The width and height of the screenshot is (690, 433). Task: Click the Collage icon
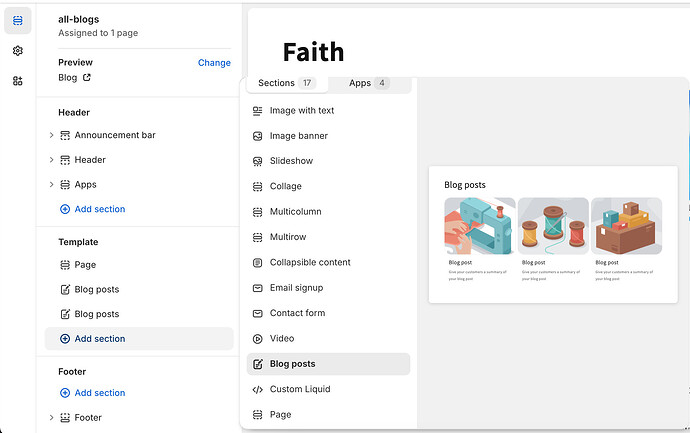[x=257, y=187]
